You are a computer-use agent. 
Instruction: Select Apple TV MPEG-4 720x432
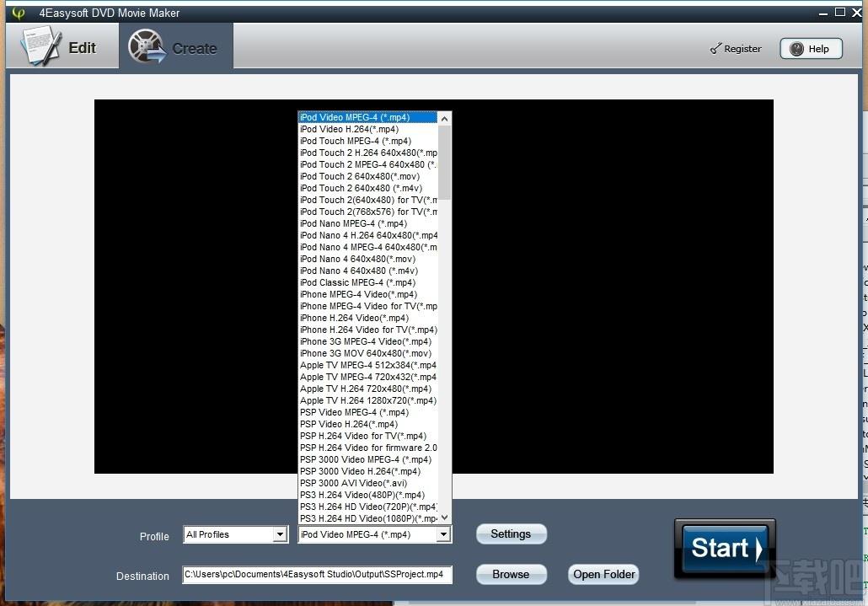coord(368,377)
